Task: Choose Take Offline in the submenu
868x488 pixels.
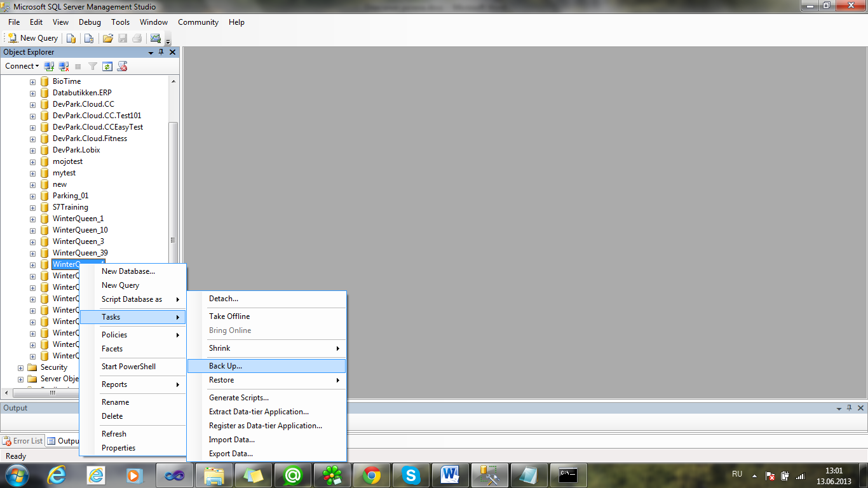Action: pyautogui.click(x=229, y=316)
